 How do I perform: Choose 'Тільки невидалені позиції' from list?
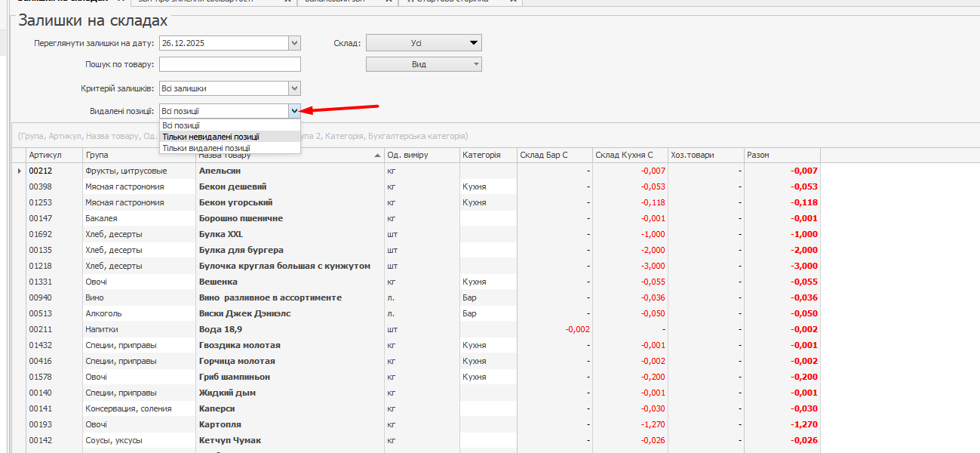pos(211,137)
